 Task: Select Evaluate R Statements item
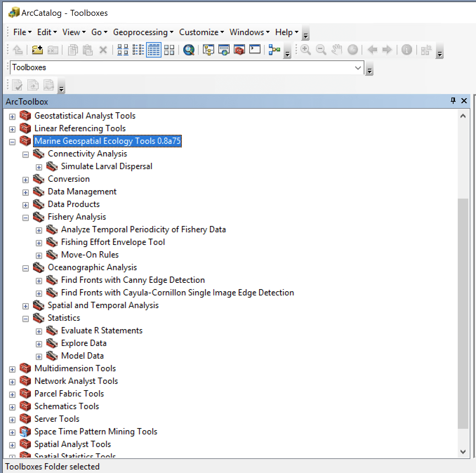[101, 331]
